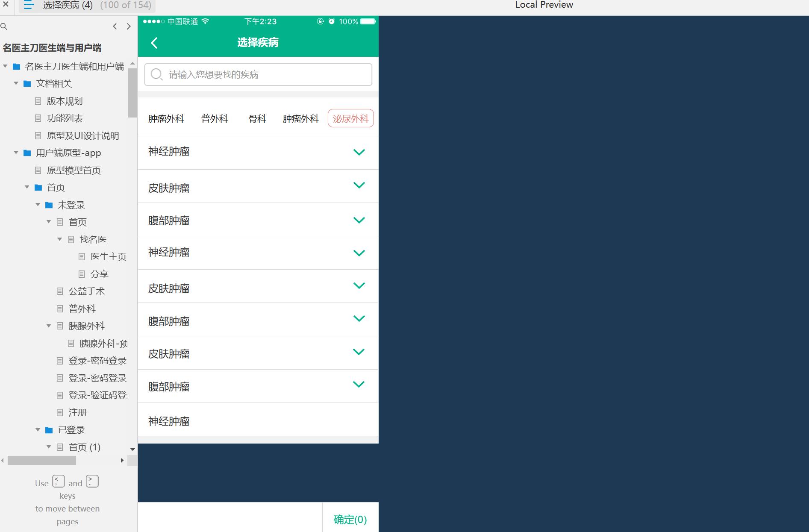Collapse the 未登录 folder triangle
This screenshot has height=532, width=809.
tap(38, 205)
